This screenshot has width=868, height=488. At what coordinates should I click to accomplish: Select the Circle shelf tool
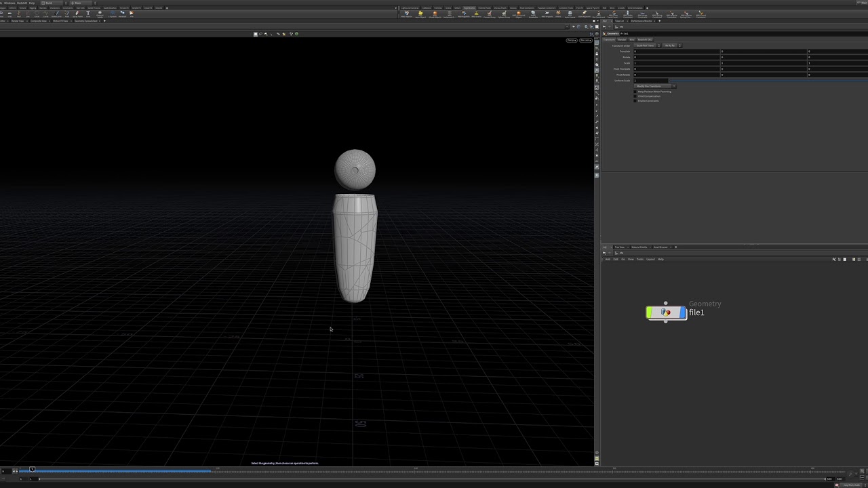pos(36,14)
